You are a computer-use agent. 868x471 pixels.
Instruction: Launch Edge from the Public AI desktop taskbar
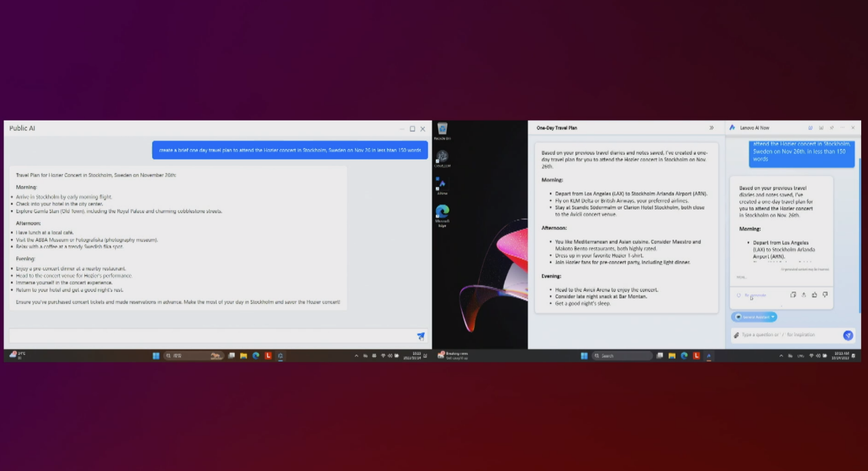click(256, 356)
